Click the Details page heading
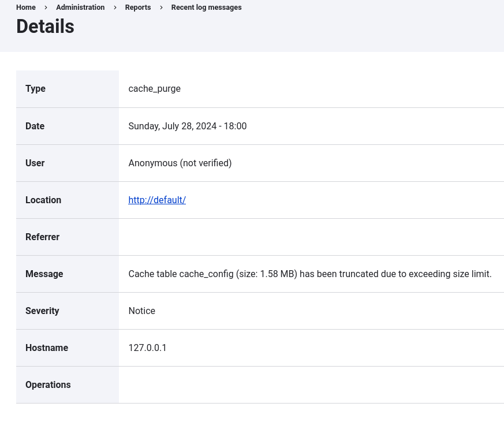The width and height of the screenshot is (504, 422). click(x=45, y=27)
